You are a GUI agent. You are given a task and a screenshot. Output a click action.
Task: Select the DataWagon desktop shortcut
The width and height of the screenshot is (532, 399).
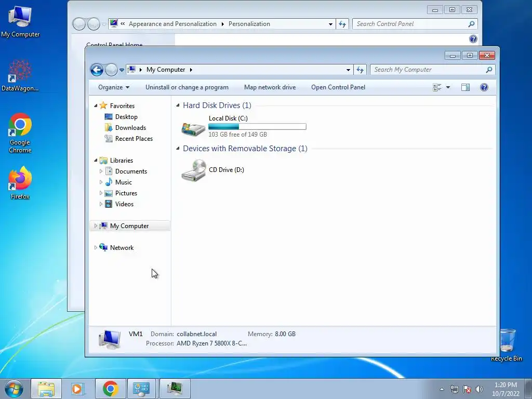point(20,76)
